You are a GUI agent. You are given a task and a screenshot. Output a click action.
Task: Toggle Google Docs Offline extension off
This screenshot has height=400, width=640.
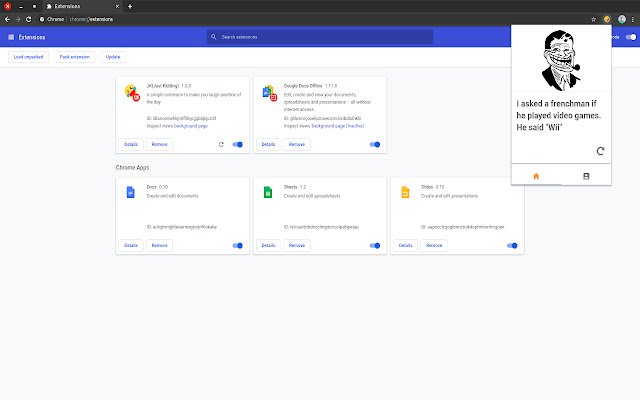click(x=375, y=144)
